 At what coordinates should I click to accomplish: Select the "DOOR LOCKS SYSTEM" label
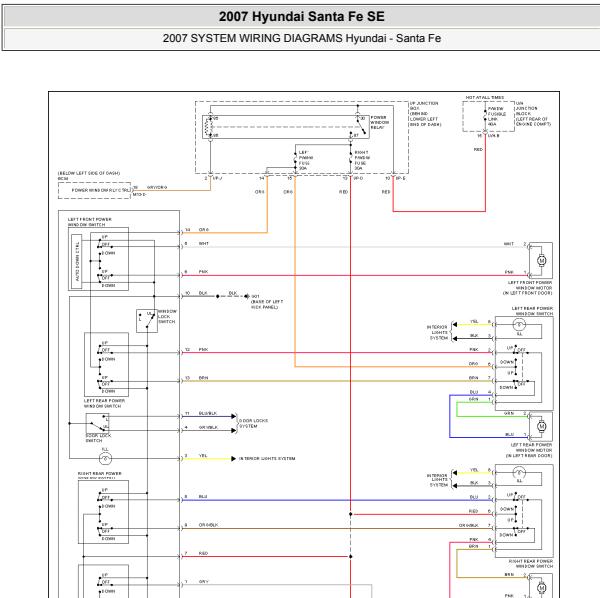coord(253,423)
